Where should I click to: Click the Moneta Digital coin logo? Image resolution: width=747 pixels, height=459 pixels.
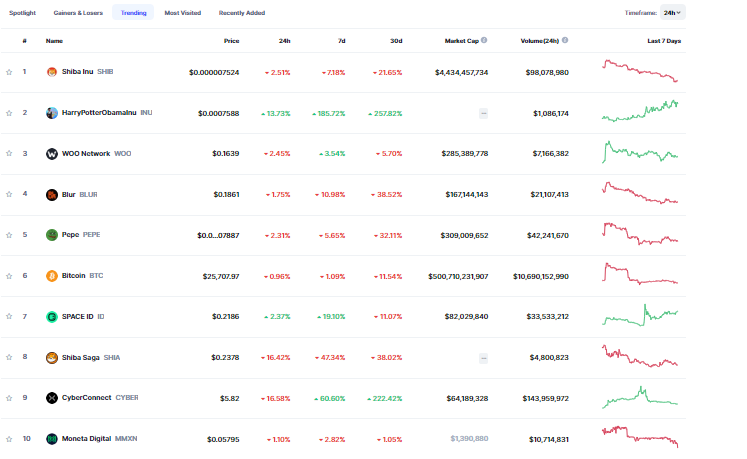(51, 439)
